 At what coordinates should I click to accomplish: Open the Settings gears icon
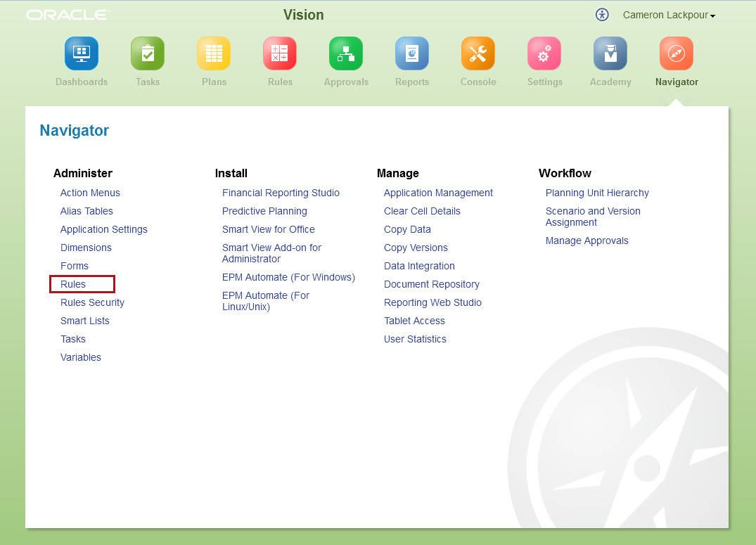(544, 53)
